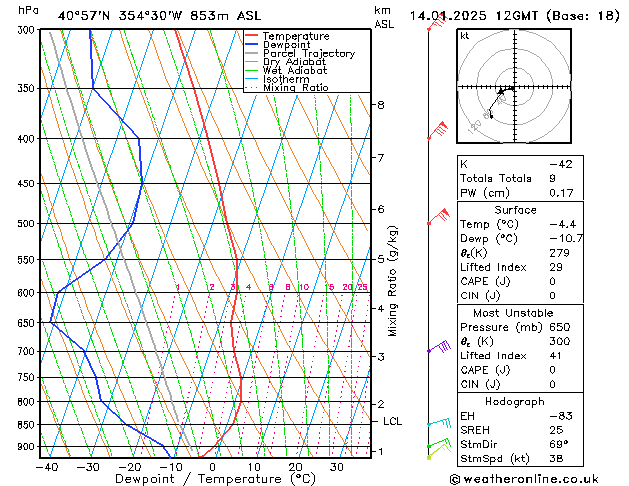
Task: Click the surface Dewp value -10.7
Action: point(566,239)
